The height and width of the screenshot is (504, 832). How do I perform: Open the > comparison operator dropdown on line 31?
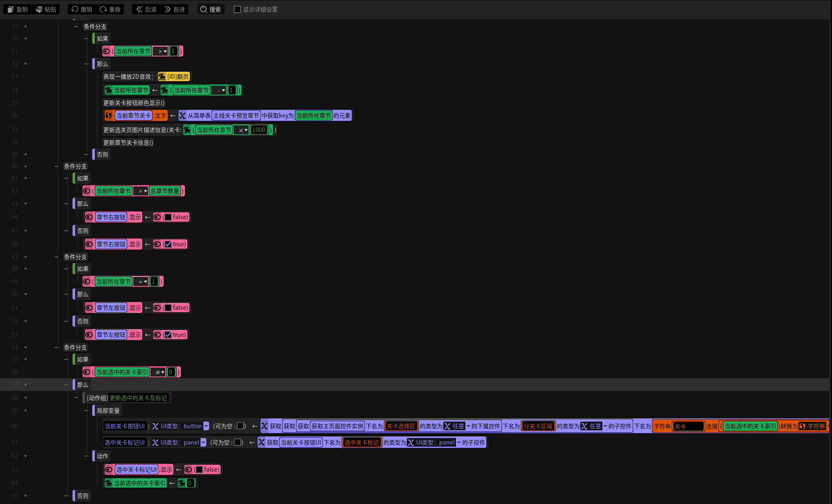162,51
